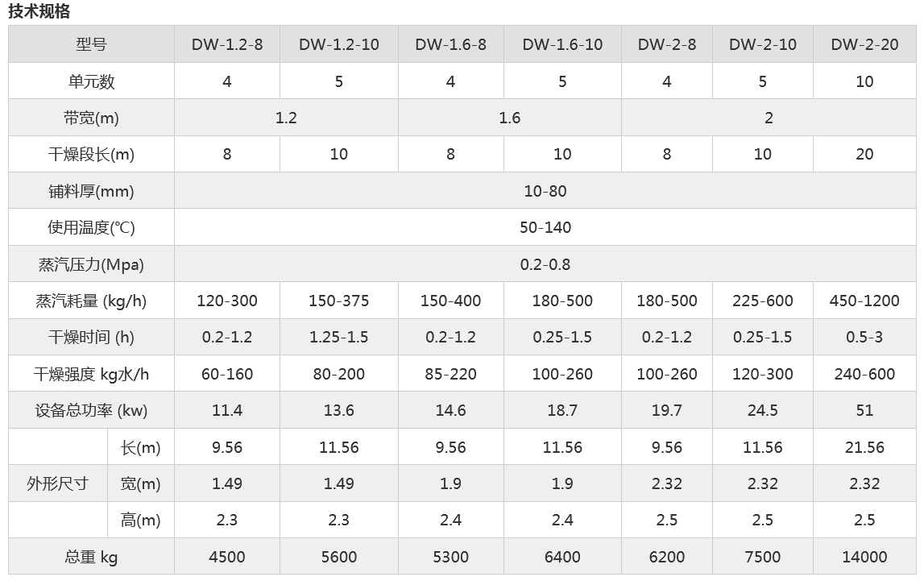Select the 4500 total weight cell
This screenshot has height=585, width=924.
pos(226,557)
